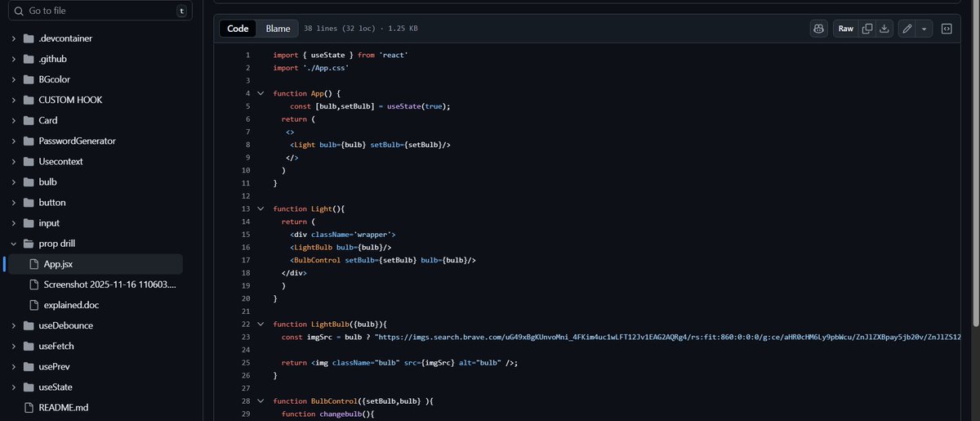This screenshot has height=421, width=980.
Task: Select the .devcontainer folder name
Action: click(65, 38)
